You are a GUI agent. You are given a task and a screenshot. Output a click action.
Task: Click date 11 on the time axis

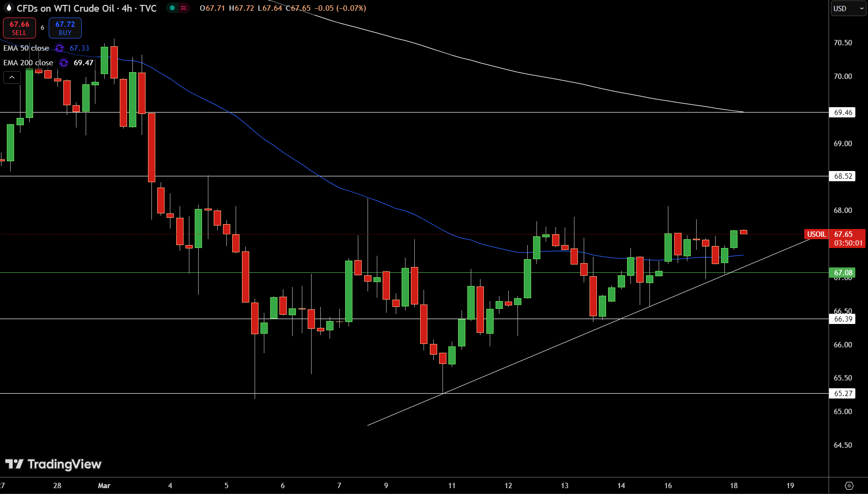(x=452, y=486)
